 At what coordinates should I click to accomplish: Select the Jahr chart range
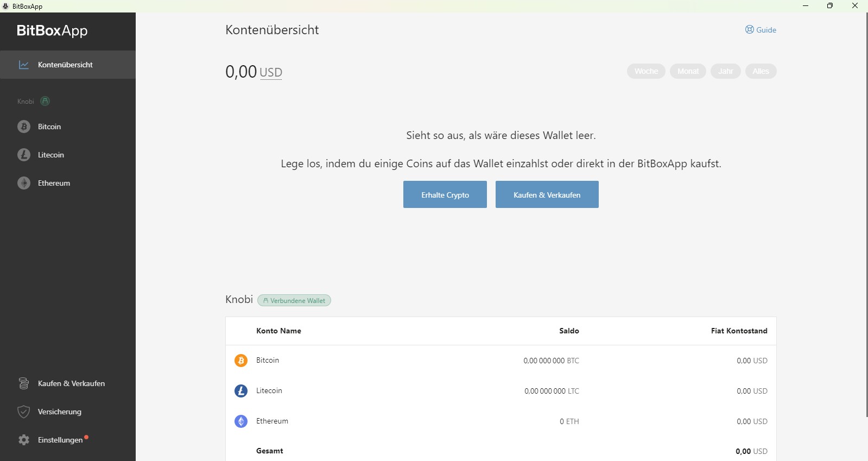coord(726,71)
